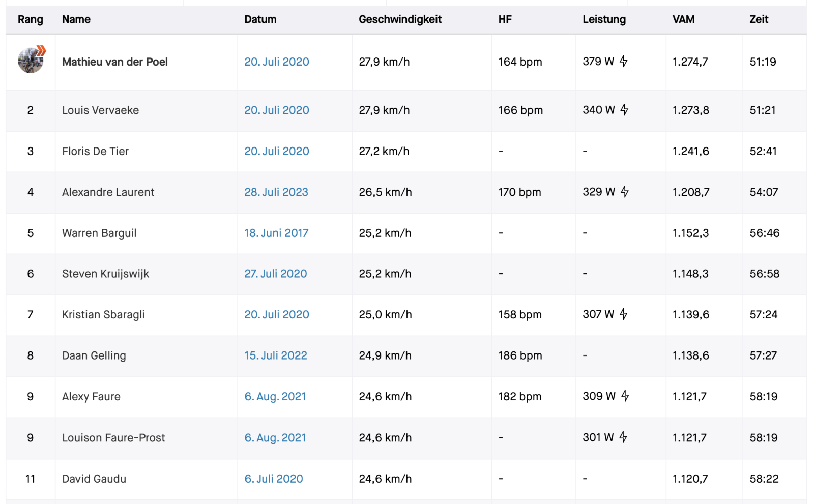
Task: Click the Leistung column header
Action: pos(604,19)
